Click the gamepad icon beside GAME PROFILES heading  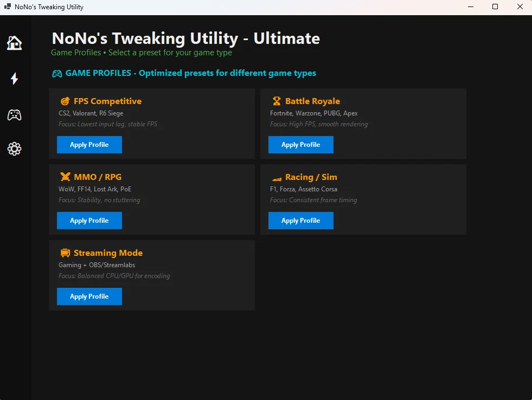[57, 73]
